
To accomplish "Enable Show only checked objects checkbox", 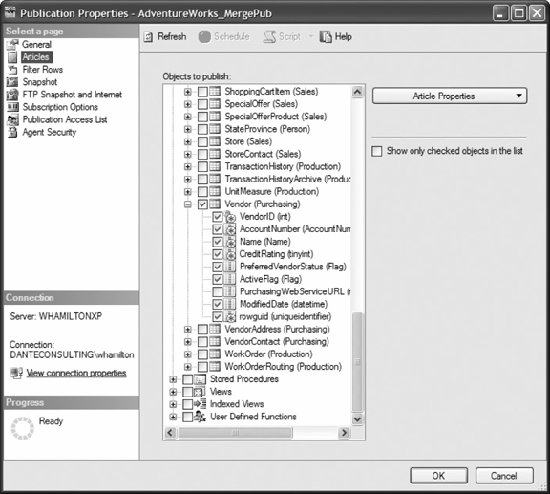I will 377,152.
